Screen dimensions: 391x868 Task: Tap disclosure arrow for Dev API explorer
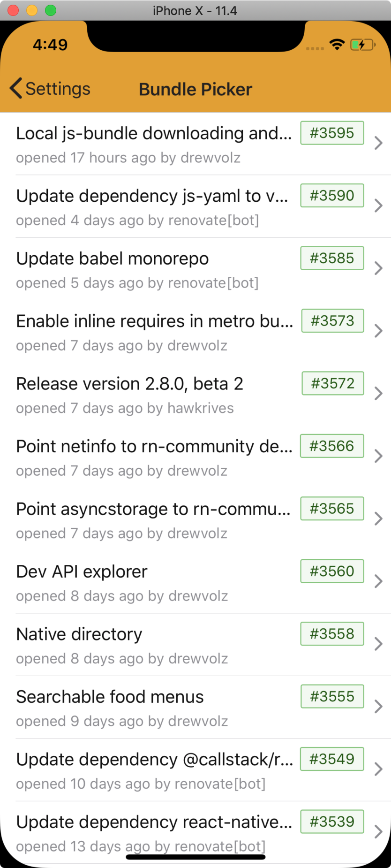coord(378,581)
